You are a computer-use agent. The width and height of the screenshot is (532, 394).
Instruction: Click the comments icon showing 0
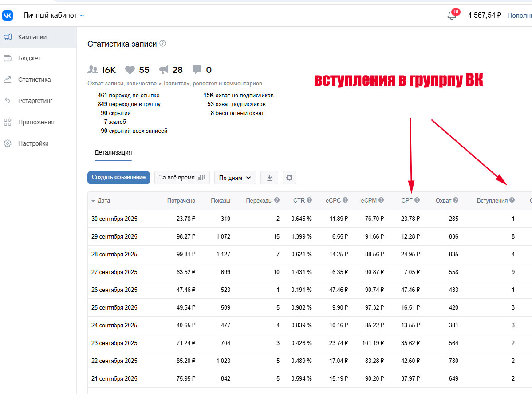click(x=198, y=69)
